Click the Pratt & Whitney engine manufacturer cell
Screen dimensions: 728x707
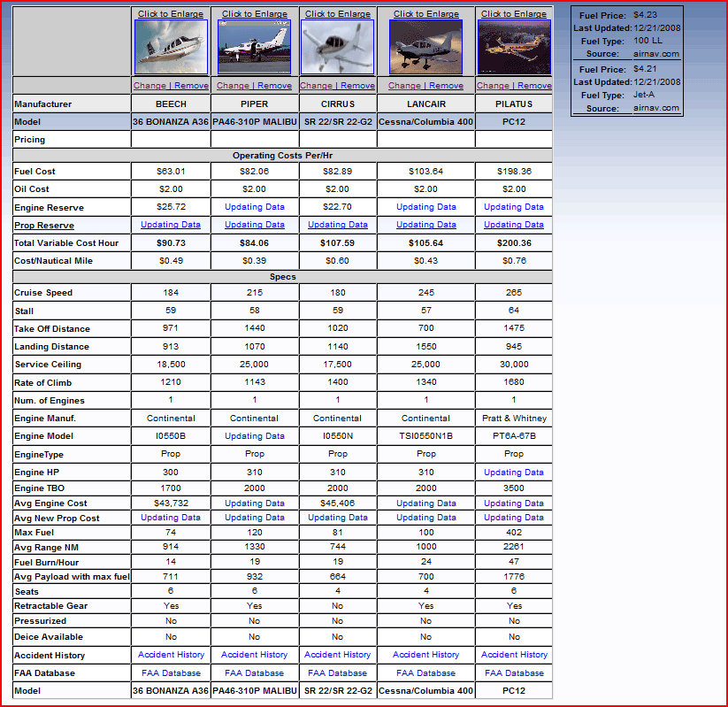(x=514, y=418)
